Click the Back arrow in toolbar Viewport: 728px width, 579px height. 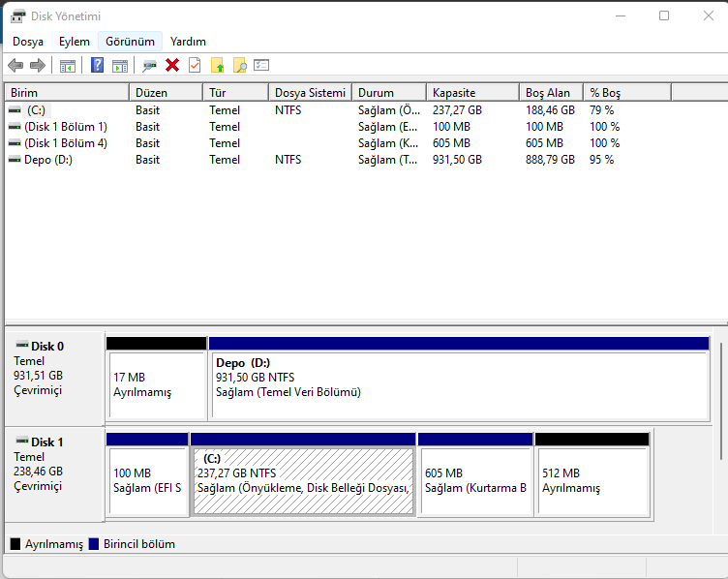pos(15,65)
